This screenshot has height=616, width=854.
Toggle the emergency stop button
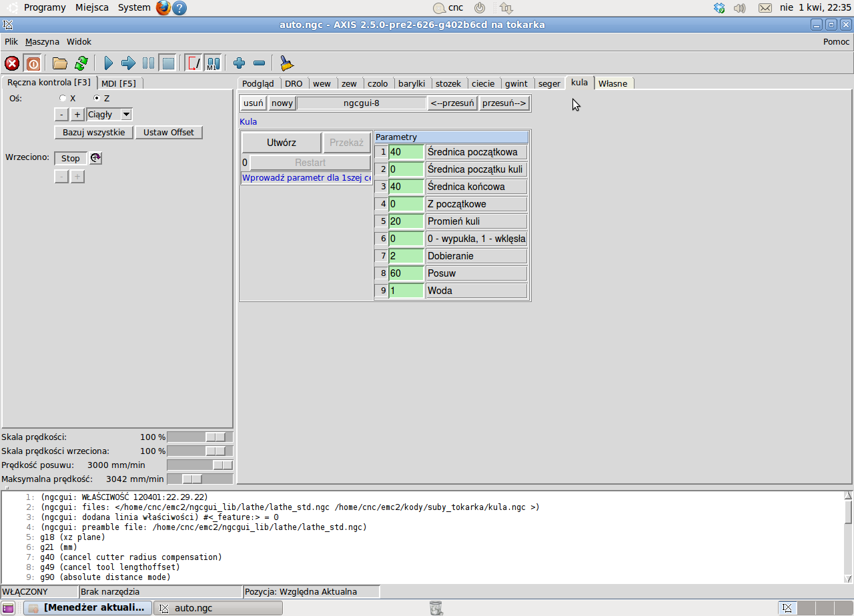12,63
